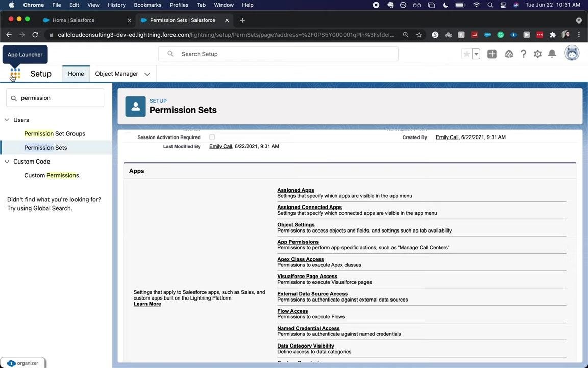The image size is (588, 368).
Task: Select Custom Permissions in sidebar
Action: (x=52, y=175)
